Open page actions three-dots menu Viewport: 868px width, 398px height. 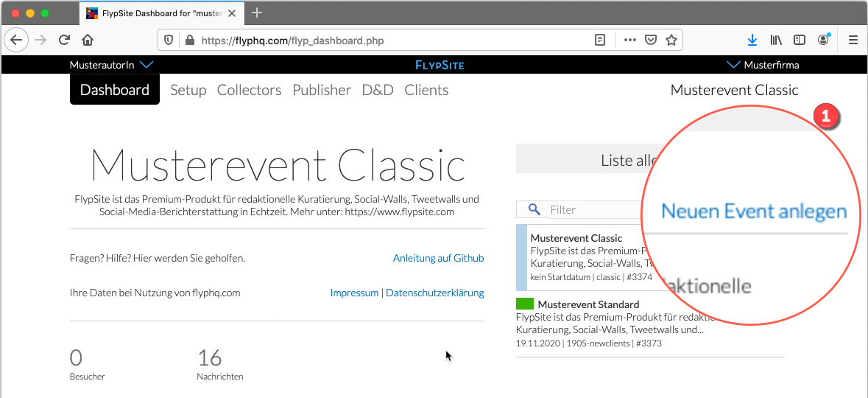[x=630, y=40]
